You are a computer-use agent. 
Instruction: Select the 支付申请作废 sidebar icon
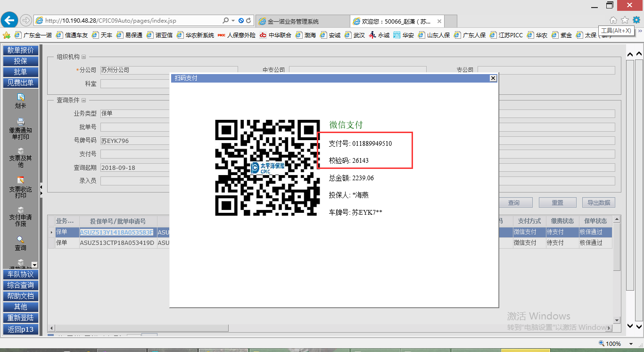coord(20,216)
